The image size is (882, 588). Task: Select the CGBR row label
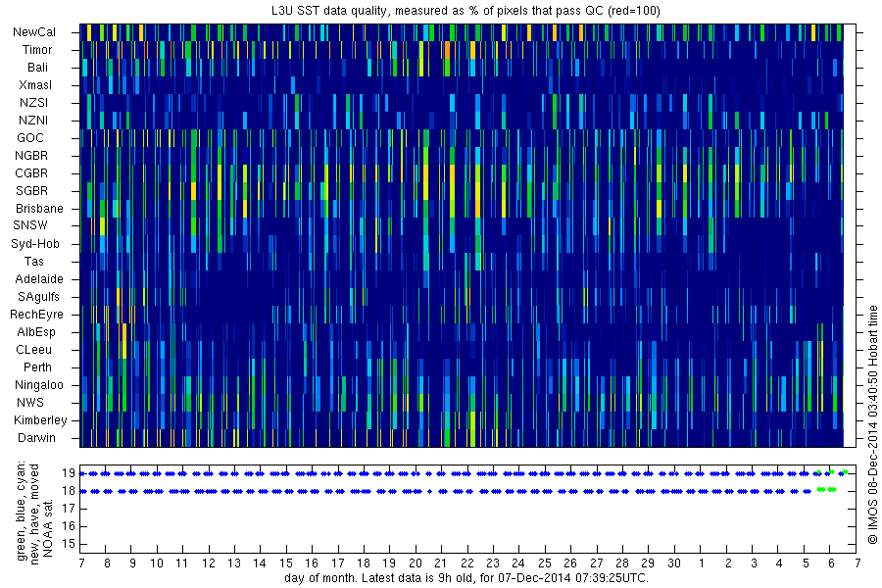31,173
